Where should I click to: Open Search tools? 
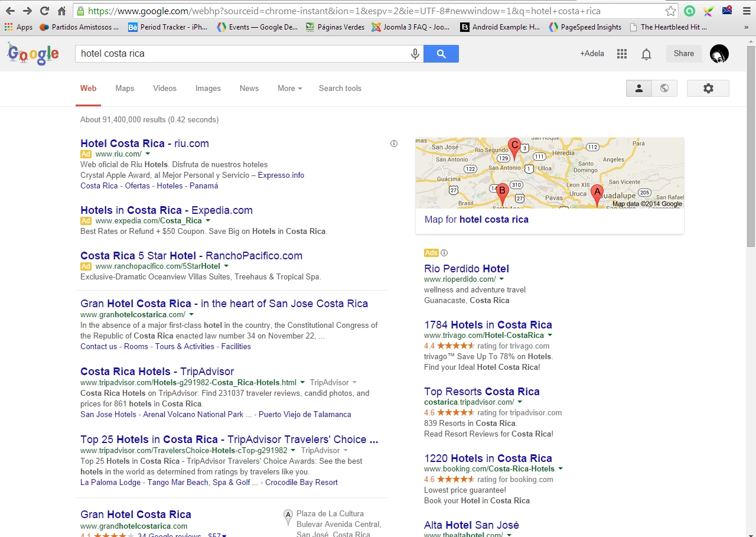(x=340, y=88)
